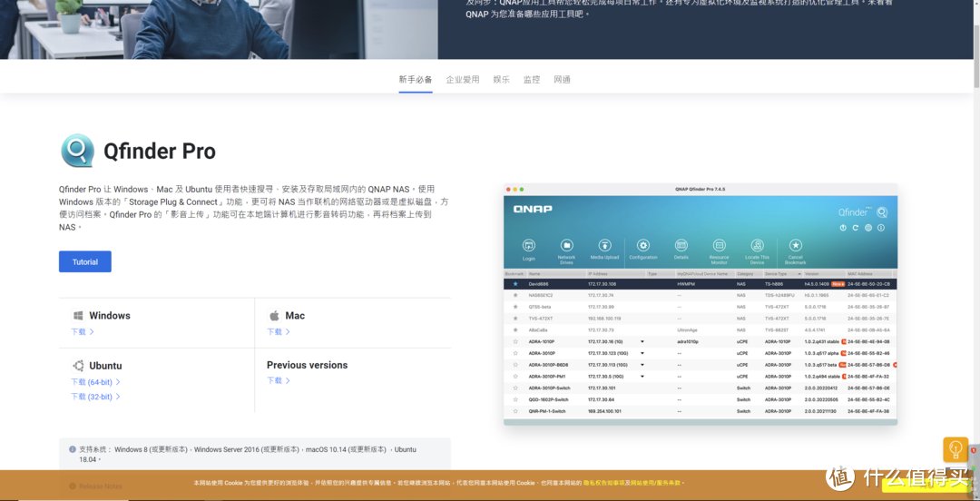Click 下载 link under Mac

point(279,331)
